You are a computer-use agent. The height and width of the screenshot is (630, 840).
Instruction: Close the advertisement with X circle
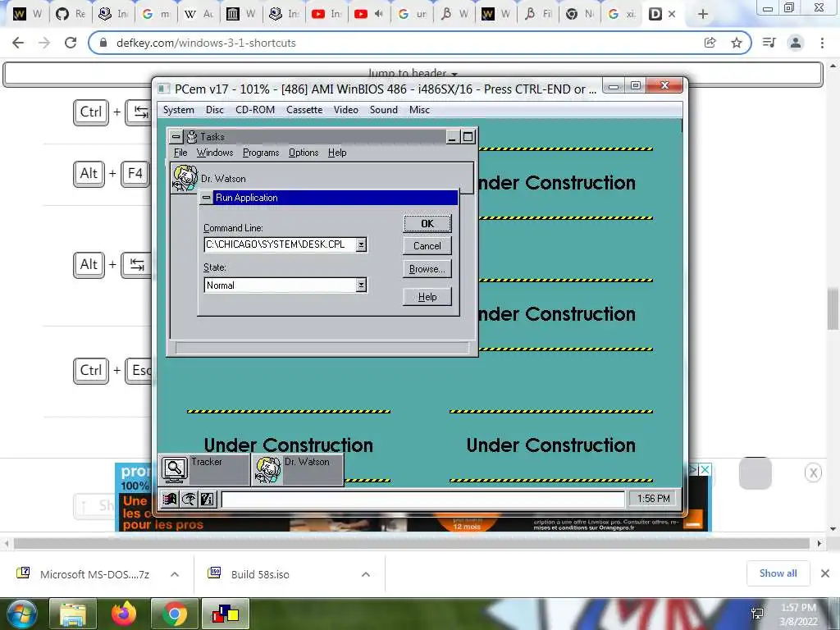click(813, 473)
